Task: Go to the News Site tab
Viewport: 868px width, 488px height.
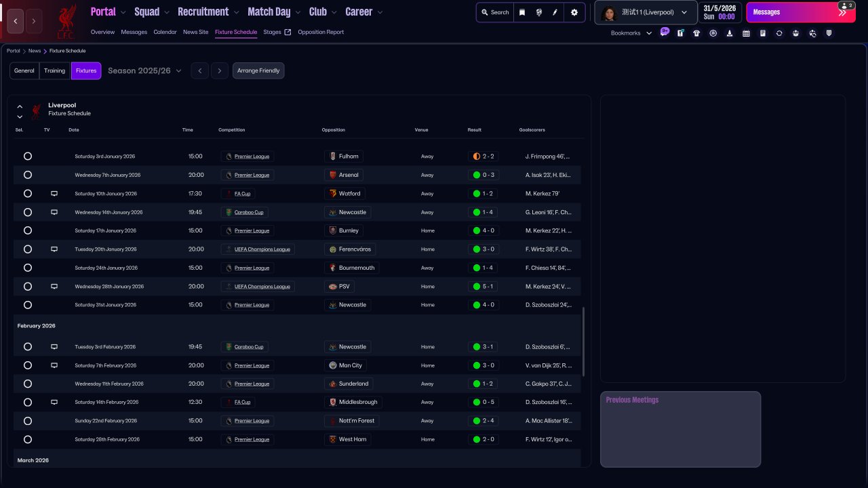Action: [196, 32]
